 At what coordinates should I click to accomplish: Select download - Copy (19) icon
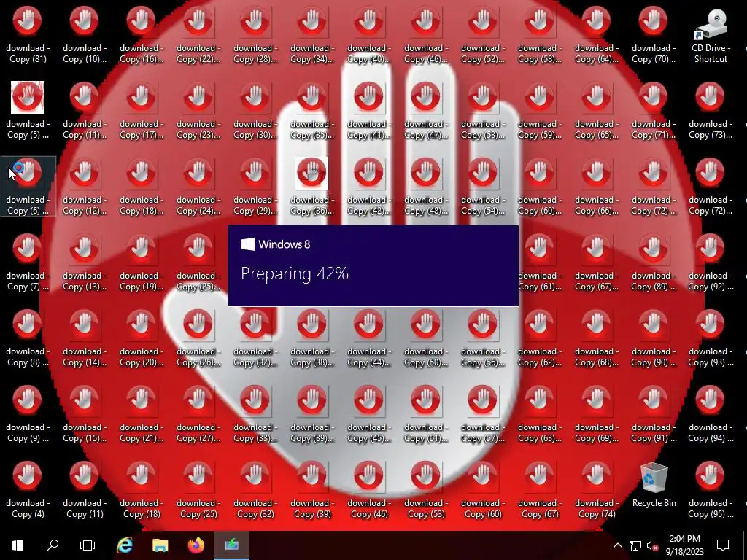[x=141, y=262]
